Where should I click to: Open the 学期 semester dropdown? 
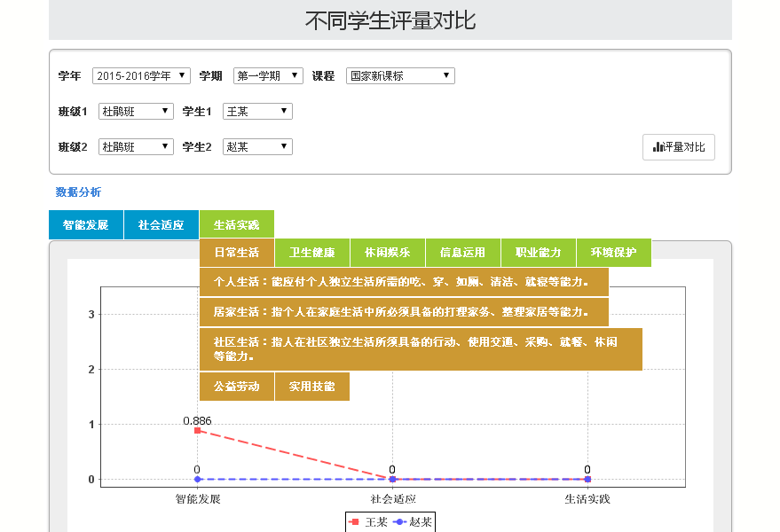click(x=267, y=75)
